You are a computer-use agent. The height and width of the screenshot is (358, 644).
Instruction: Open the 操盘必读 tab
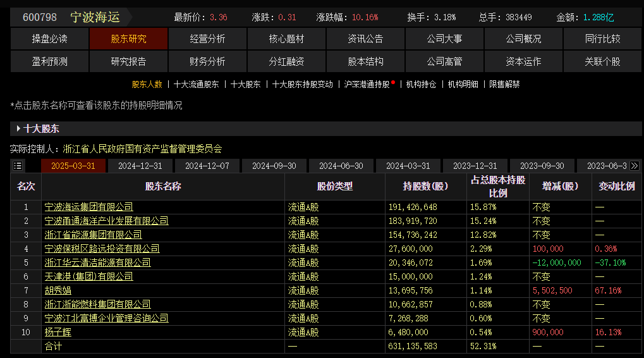[50, 39]
